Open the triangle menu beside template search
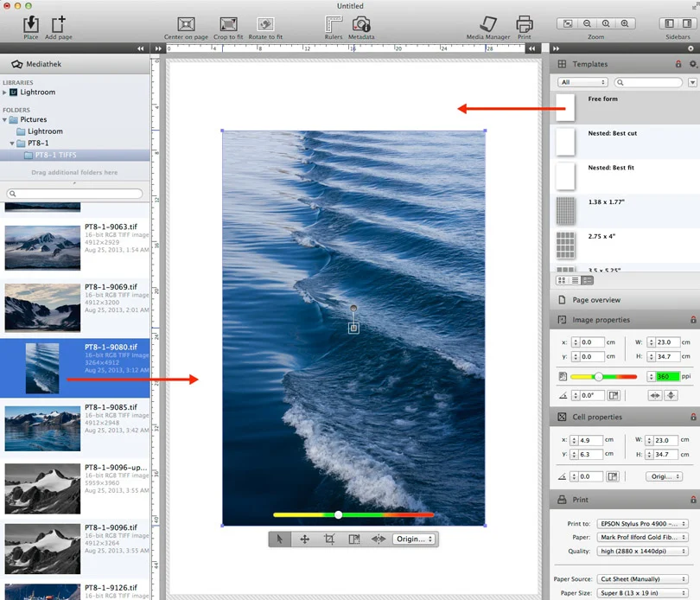The height and width of the screenshot is (600, 700). [x=692, y=82]
